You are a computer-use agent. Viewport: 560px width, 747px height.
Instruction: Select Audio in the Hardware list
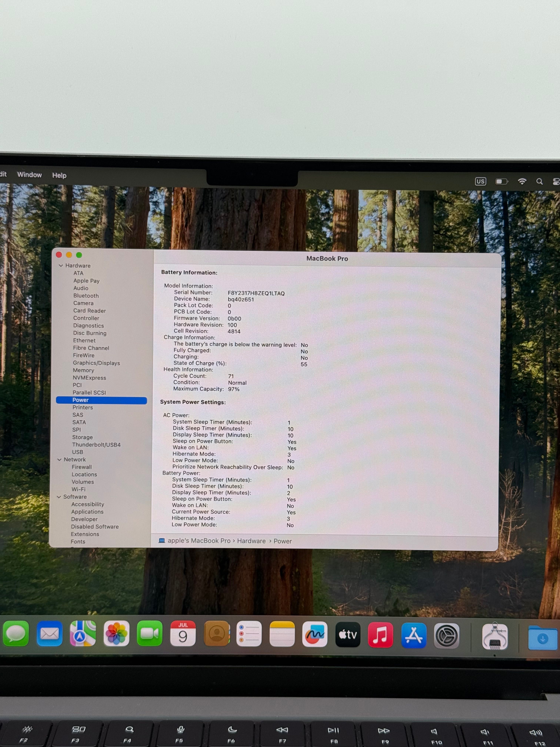point(81,288)
